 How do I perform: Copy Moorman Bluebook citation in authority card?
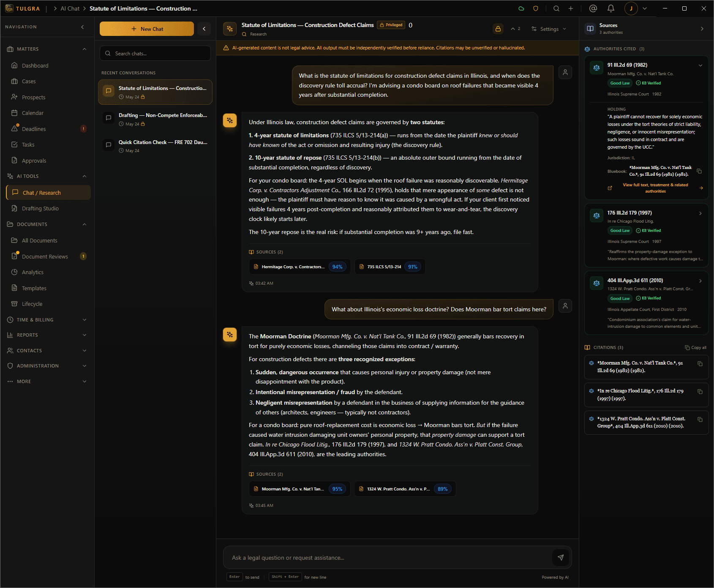[699, 171]
